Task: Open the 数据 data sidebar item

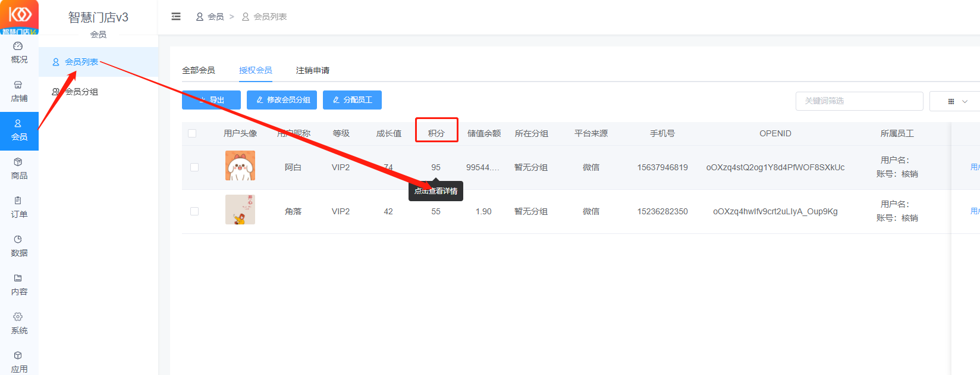Action: [19, 246]
